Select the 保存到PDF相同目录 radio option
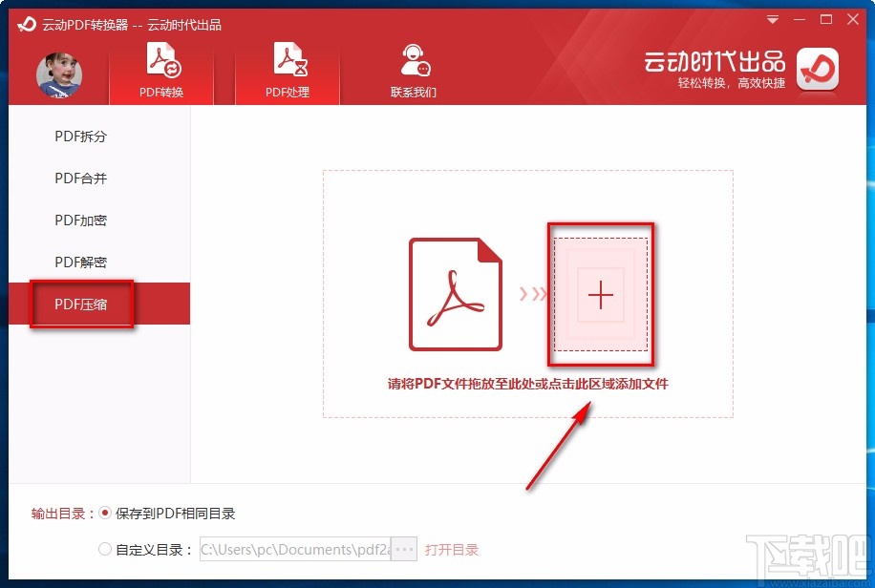875x588 pixels. (106, 512)
